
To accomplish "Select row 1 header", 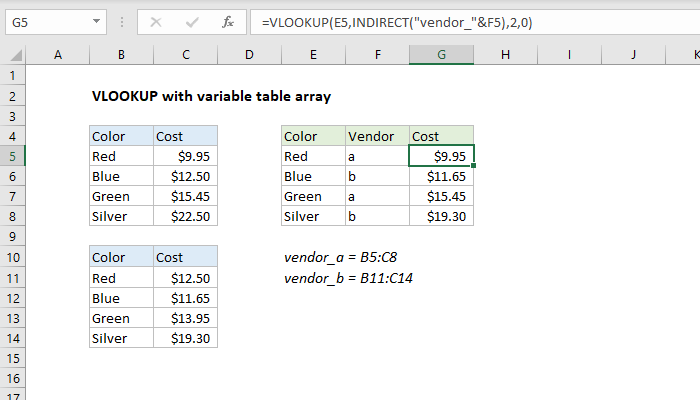I will pos(12,75).
